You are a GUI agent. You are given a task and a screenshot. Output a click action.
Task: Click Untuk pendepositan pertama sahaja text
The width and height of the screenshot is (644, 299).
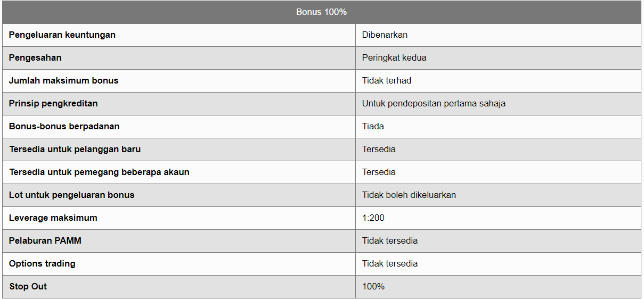click(x=434, y=104)
